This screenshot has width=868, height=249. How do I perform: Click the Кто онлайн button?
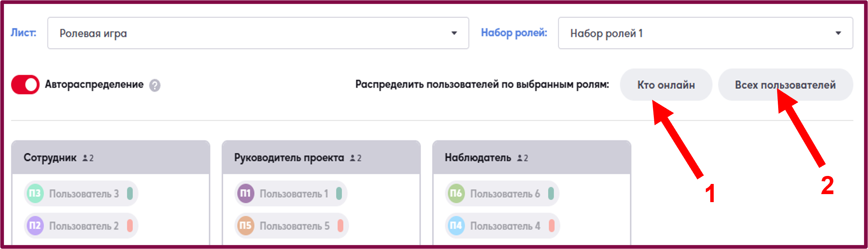click(666, 85)
